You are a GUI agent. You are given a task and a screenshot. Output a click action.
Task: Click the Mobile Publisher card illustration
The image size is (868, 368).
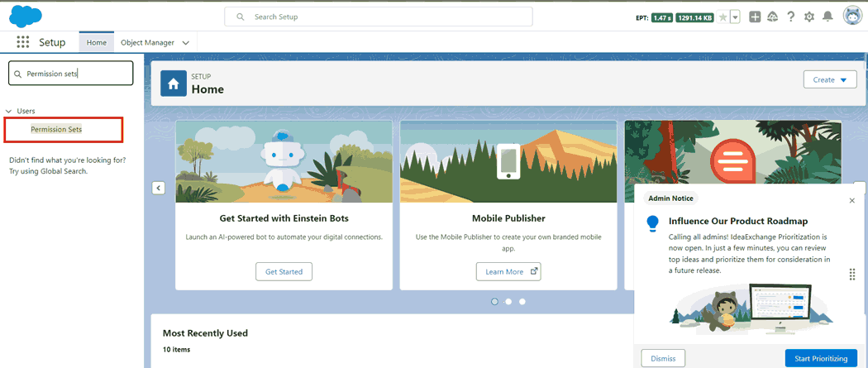[508, 161]
